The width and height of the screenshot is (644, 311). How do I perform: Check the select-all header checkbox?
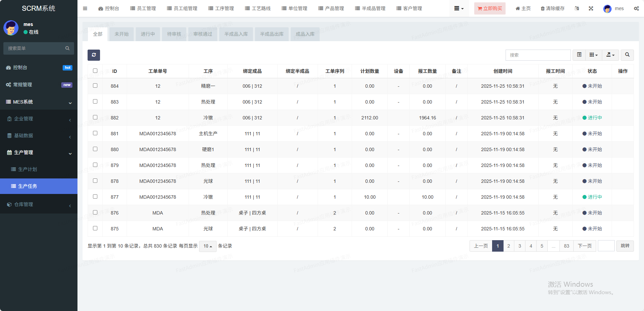coord(95,71)
